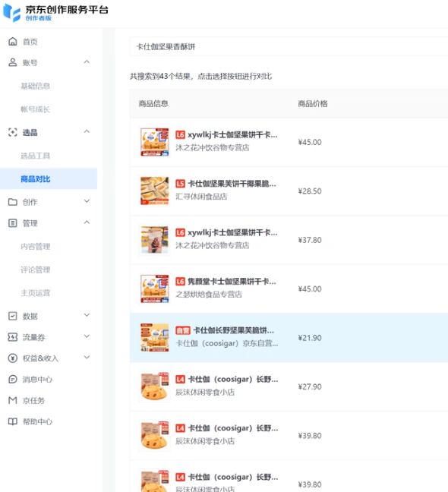Click the chart icon beside 数据

[13, 316]
